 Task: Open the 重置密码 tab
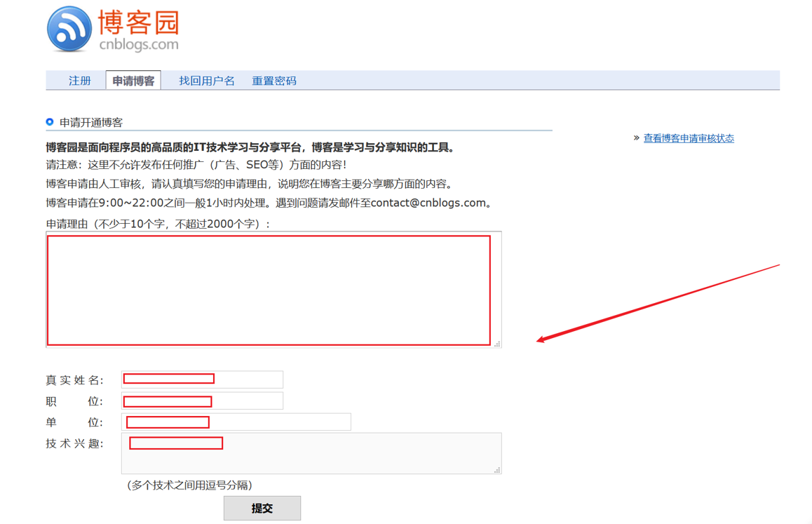[x=274, y=81]
